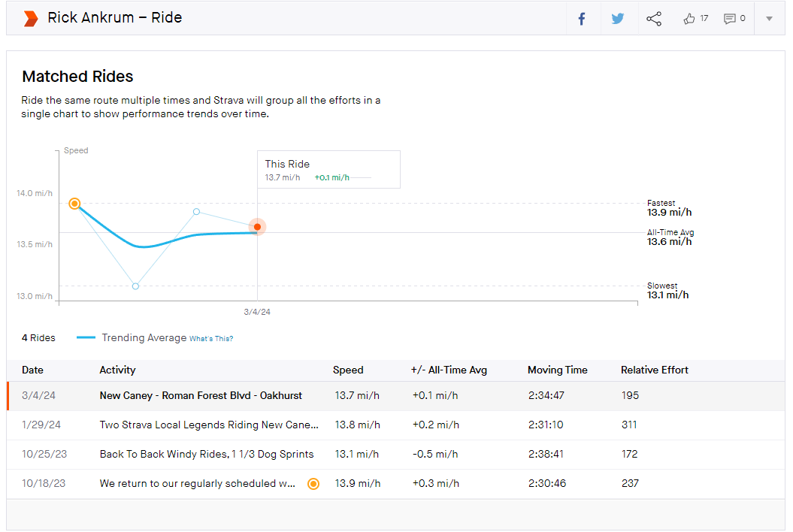Image resolution: width=793 pixels, height=532 pixels.
Task: Click the Strava orange chevron logo
Action: pos(31,19)
